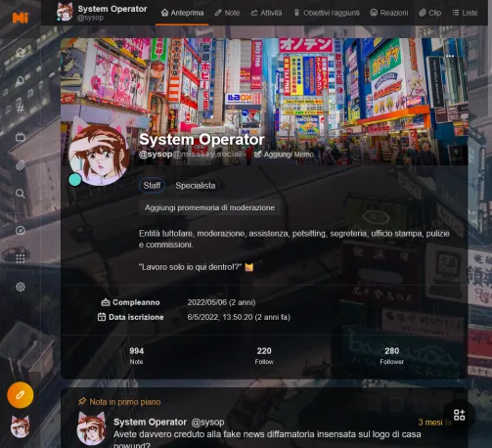The height and width of the screenshot is (448, 492).
Task: Click the Compleanno cake icon
Action: tap(106, 302)
